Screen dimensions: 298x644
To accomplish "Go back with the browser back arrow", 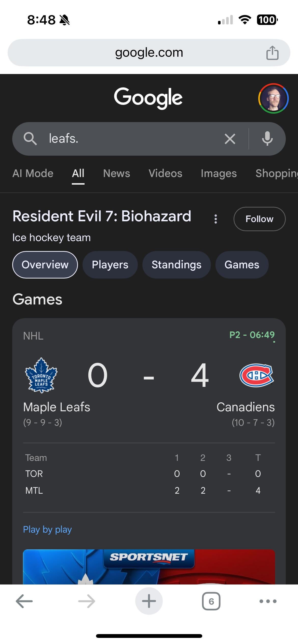I will point(24,601).
